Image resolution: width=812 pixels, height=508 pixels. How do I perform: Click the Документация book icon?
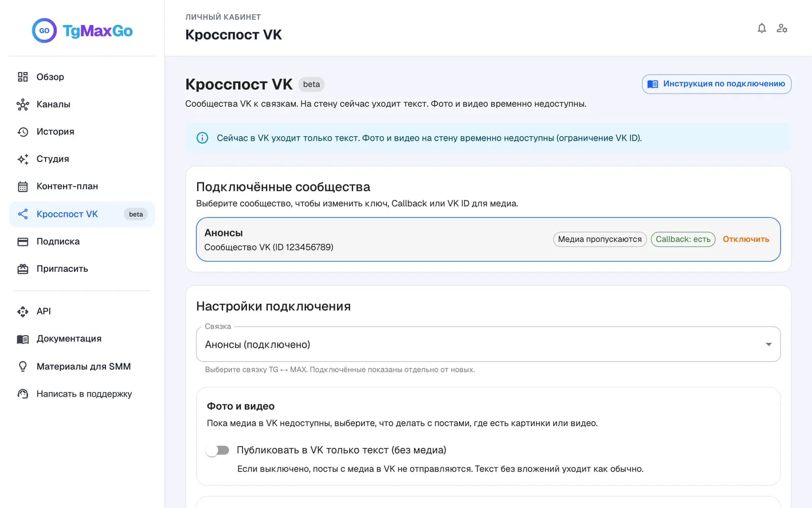[23, 339]
